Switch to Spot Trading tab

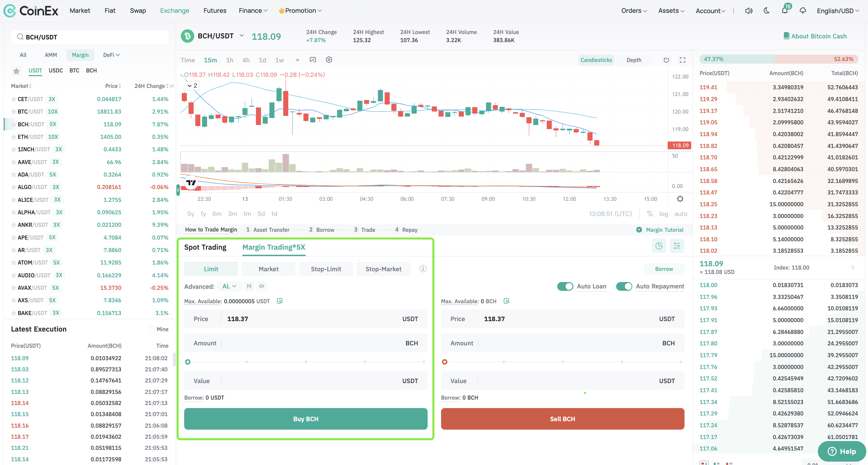click(x=205, y=247)
